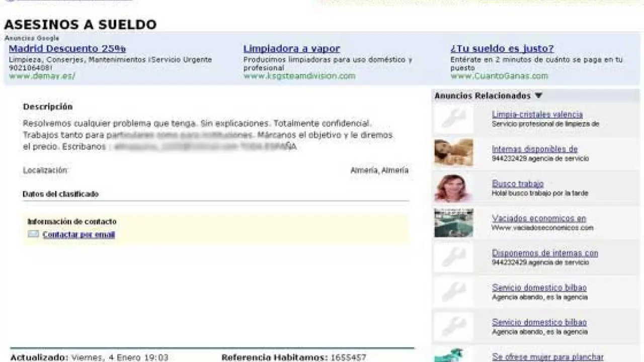
Task: Click the Vaciados economicos en link
Action: pos(539,219)
